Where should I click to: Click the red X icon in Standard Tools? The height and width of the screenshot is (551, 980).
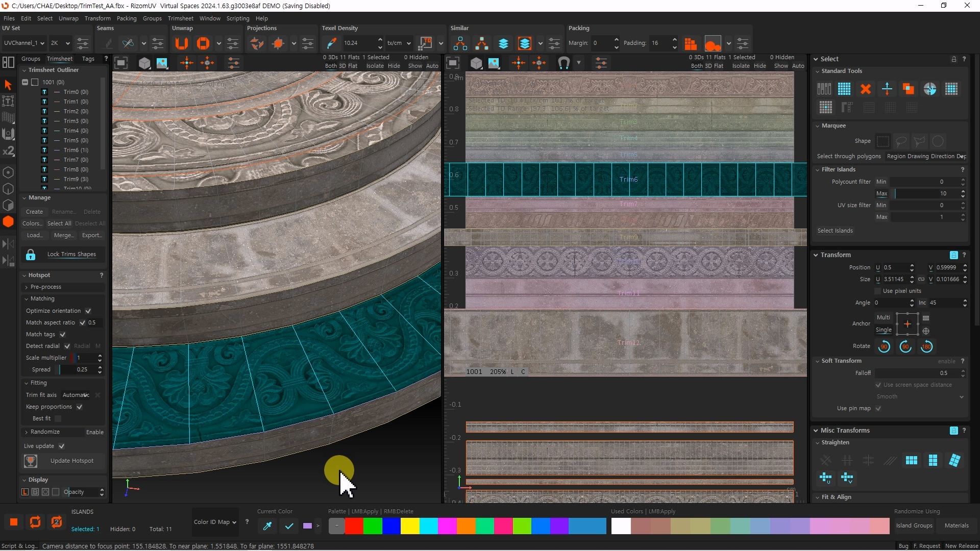pos(866,89)
